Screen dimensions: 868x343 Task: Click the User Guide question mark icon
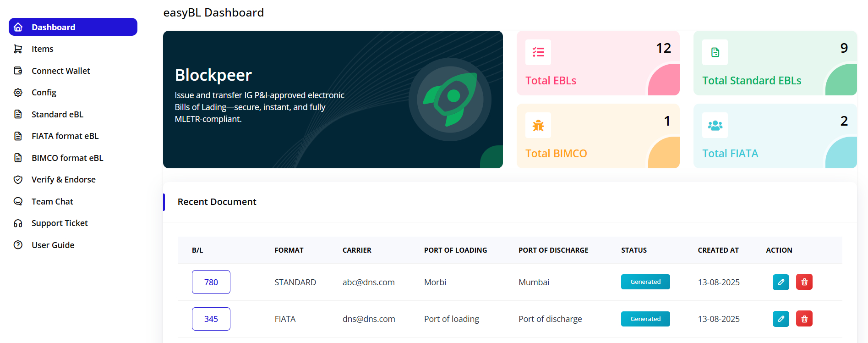[x=18, y=245]
